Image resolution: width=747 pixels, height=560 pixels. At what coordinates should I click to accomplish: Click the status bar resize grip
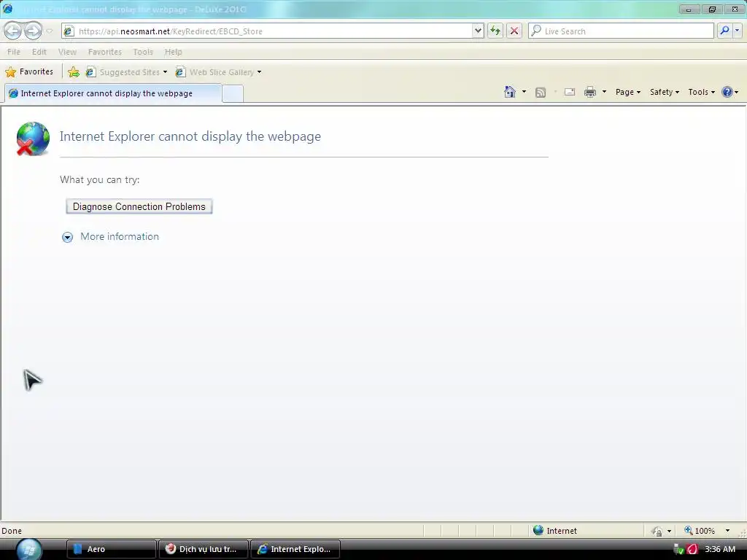[x=742, y=533]
